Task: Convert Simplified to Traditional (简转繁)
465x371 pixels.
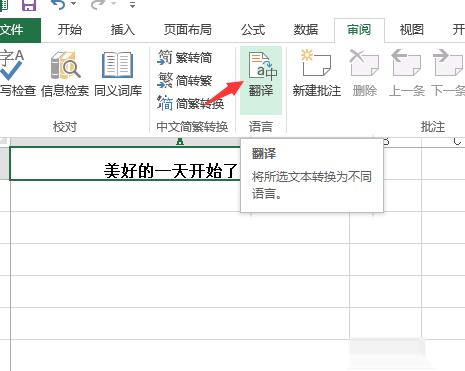Action: [185, 80]
